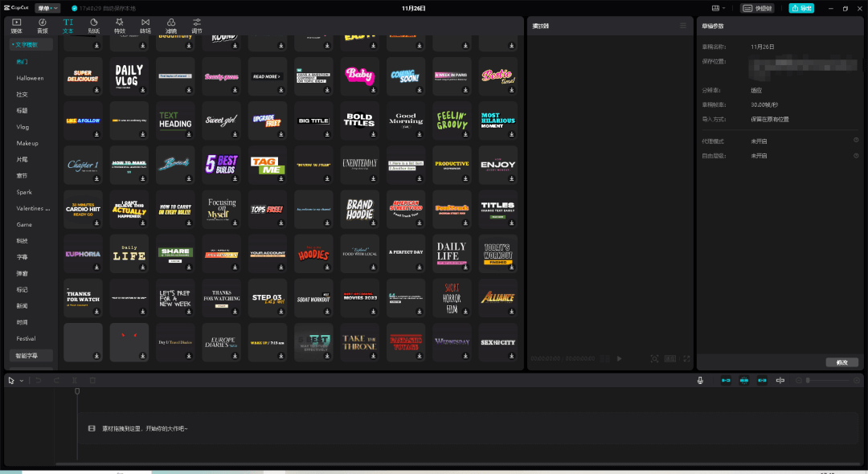Click the blue 导出 (Export) button
Screen dimensions: 868x474
coord(801,8)
